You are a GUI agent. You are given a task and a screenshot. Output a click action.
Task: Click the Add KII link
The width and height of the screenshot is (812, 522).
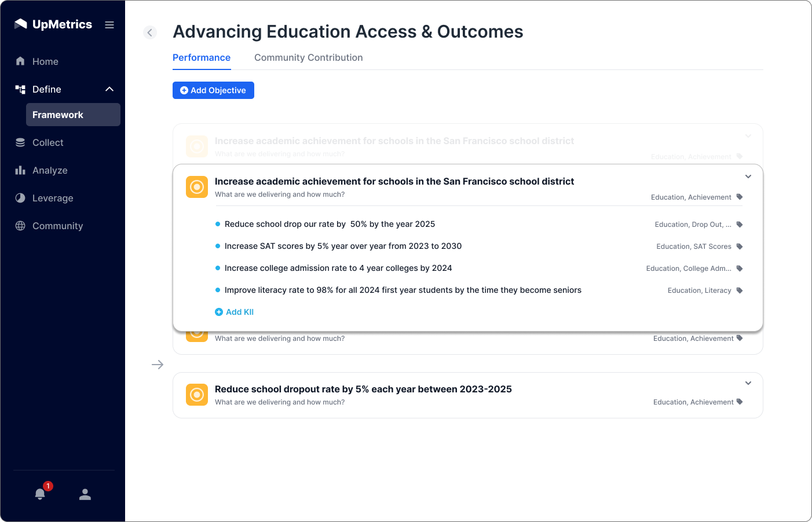[235, 312]
